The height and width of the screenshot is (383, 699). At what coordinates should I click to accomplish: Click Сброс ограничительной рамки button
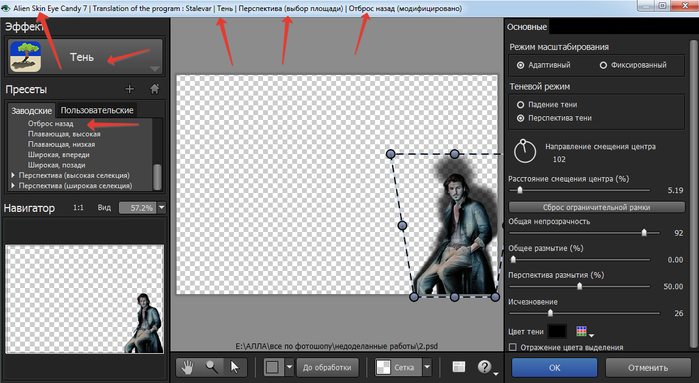coord(596,207)
